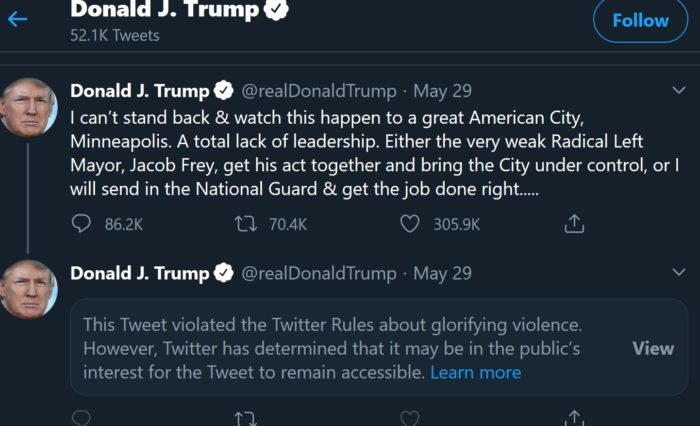Viewport: 700px width, 426px height.
Task: Click second tweet's profile avatar
Action: (28, 289)
